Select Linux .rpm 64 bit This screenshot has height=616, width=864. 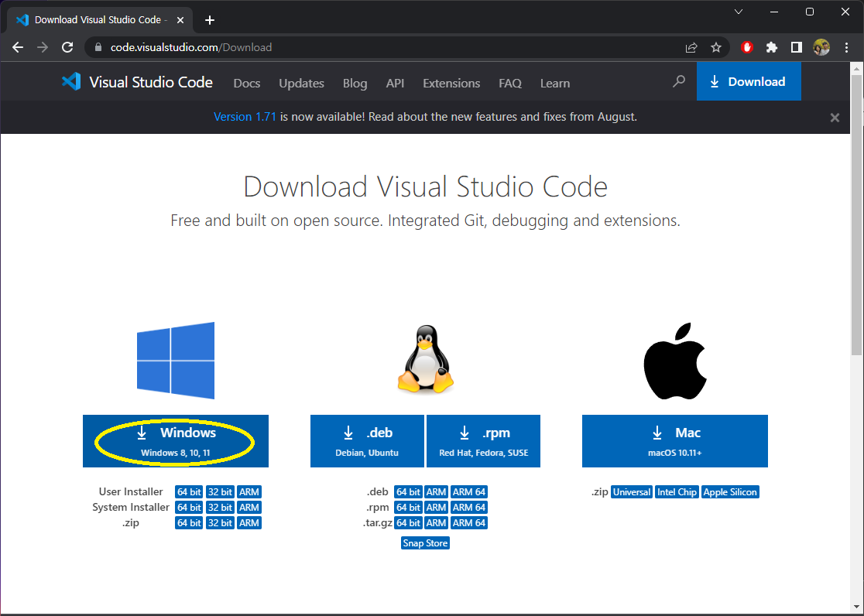[408, 508]
